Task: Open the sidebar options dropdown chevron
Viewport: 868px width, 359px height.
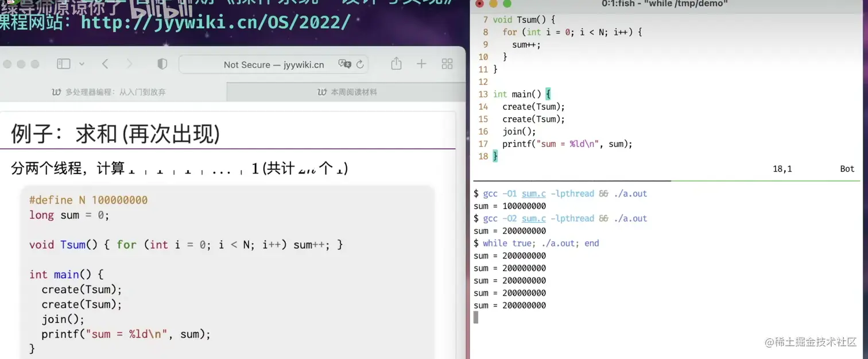Action: coord(82,64)
